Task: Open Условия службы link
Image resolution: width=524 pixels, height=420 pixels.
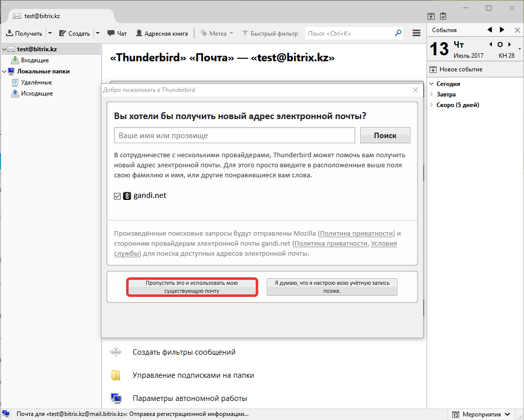Action: click(x=384, y=244)
